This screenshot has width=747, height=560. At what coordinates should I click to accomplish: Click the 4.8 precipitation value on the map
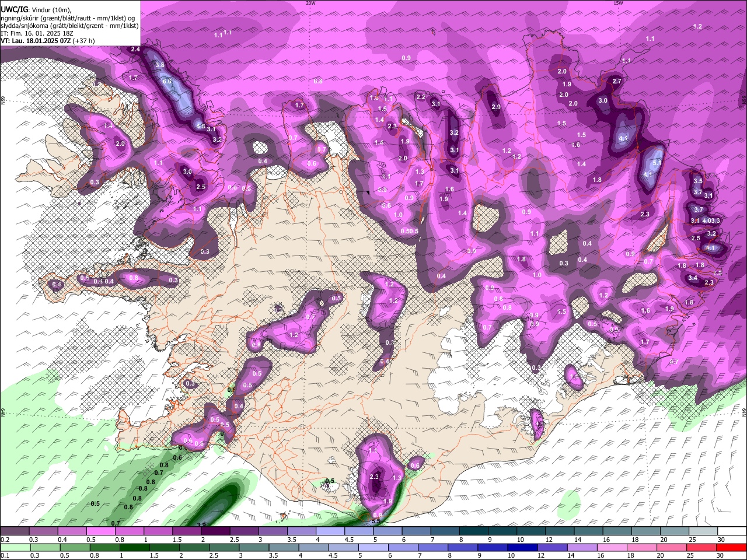click(201, 126)
